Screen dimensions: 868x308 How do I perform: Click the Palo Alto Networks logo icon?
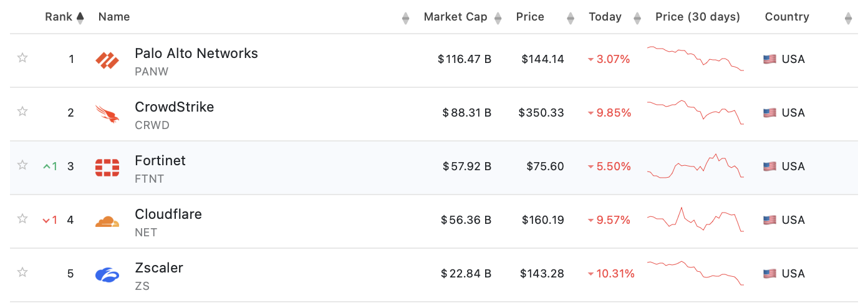coord(107,60)
